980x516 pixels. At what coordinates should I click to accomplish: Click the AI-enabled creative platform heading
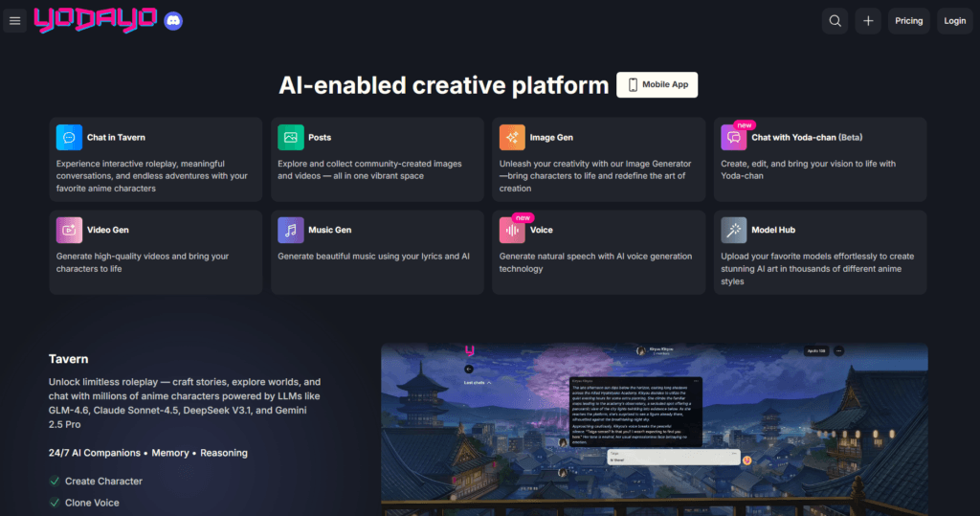[443, 85]
